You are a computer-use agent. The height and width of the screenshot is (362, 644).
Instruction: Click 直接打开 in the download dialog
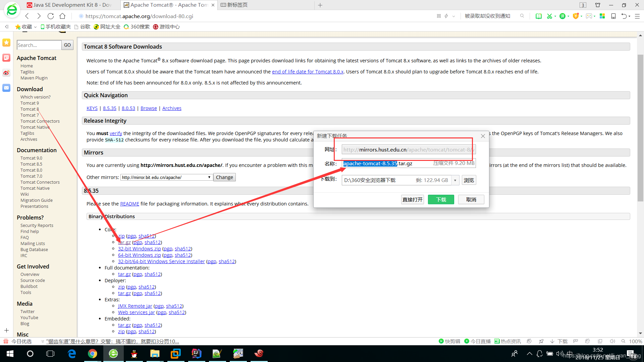(413, 199)
